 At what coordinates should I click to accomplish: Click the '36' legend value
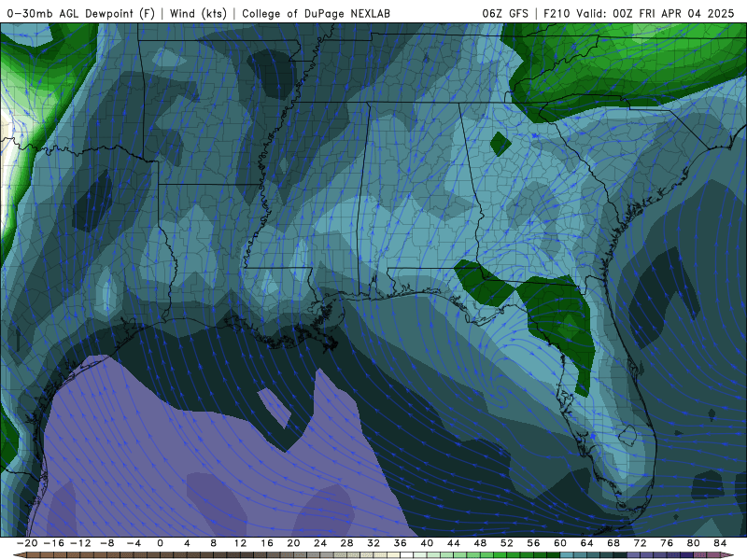[x=401, y=543]
